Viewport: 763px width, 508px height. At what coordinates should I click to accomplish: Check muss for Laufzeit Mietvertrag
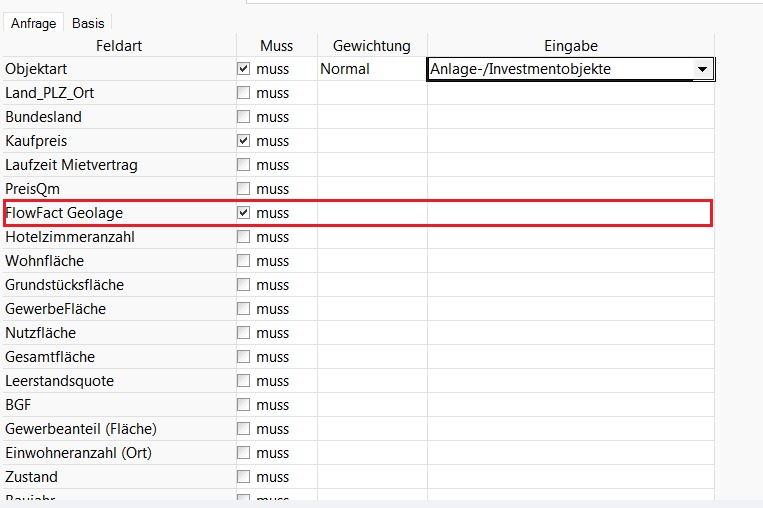[243, 165]
